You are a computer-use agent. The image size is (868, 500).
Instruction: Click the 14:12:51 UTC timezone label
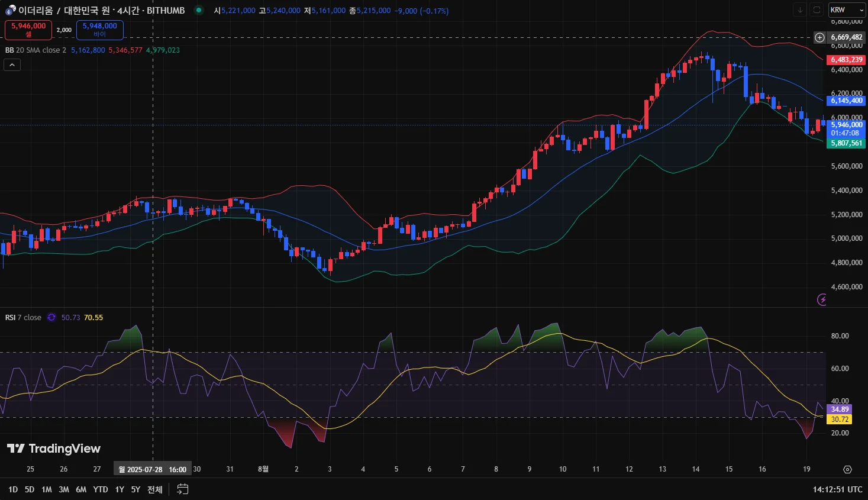coord(837,489)
